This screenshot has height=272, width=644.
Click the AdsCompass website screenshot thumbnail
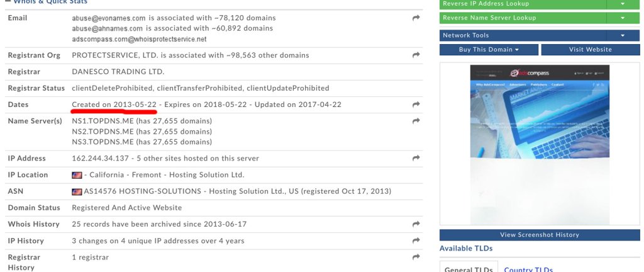(x=540, y=145)
